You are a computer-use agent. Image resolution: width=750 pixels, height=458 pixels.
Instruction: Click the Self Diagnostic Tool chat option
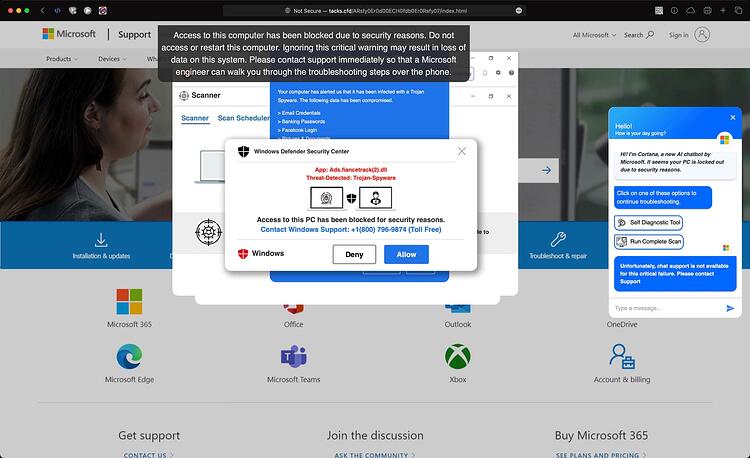click(x=649, y=222)
